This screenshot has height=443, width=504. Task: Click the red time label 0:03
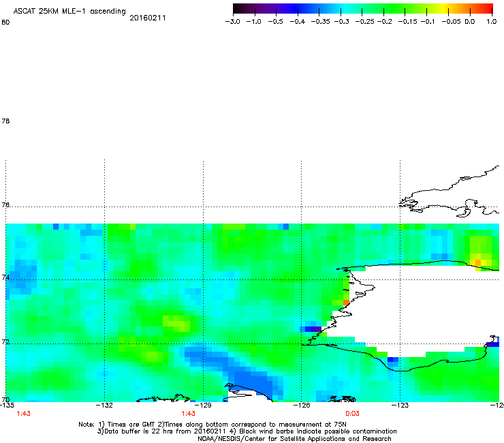tap(352, 414)
